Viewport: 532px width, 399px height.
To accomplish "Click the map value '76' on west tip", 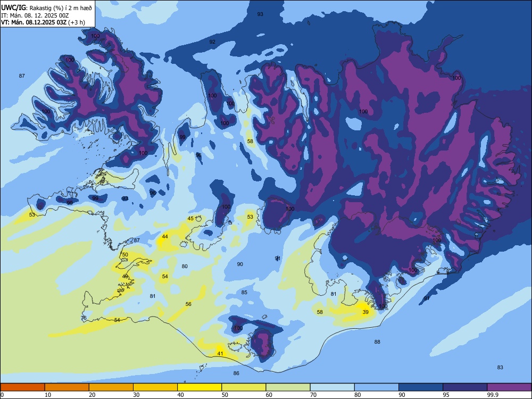I will 84,318.
